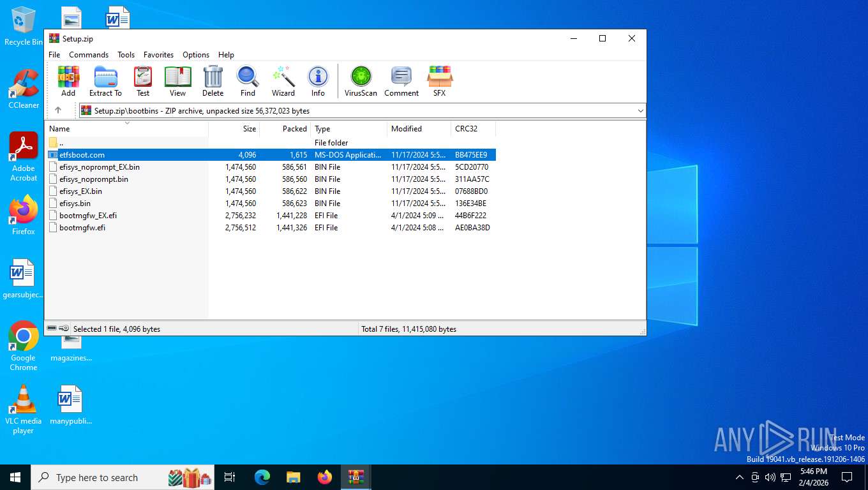Select bootmgfw_EX.efi file
This screenshot has width=868, height=490.
(271, 216)
